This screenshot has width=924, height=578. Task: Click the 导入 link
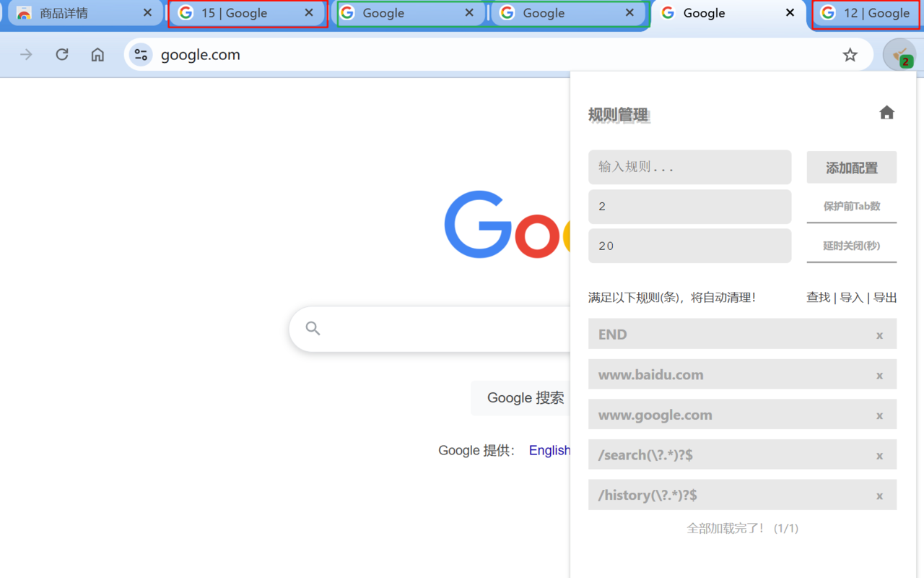tap(852, 298)
